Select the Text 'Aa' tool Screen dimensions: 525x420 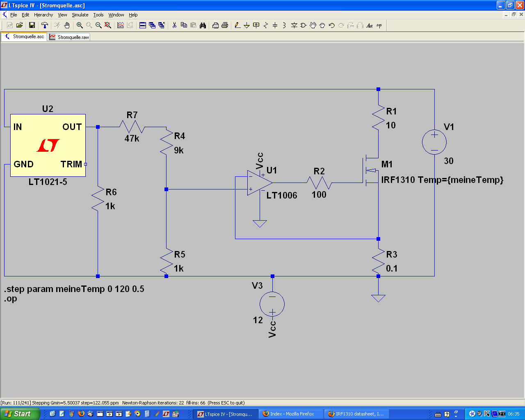click(x=370, y=25)
